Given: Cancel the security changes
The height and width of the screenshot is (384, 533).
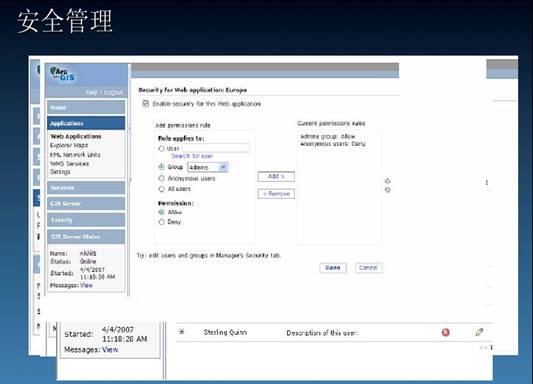Looking at the screenshot, I should pyautogui.click(x=368, y=268).
